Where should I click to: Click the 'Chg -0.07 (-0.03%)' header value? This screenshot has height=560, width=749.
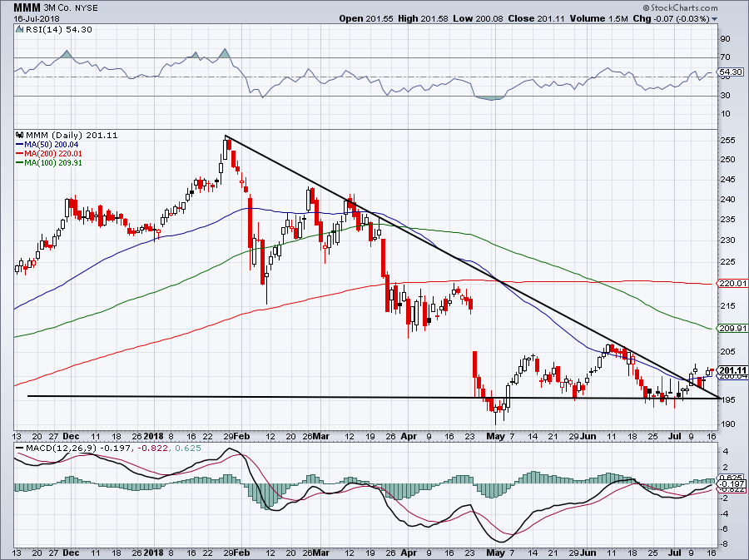point(671,18)
